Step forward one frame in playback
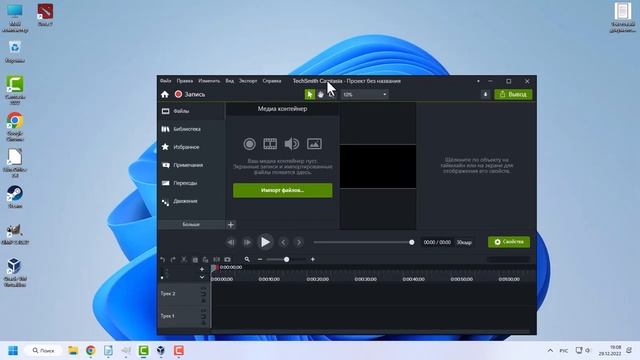Viewport: 640px width, 360px height. [247, 242]
